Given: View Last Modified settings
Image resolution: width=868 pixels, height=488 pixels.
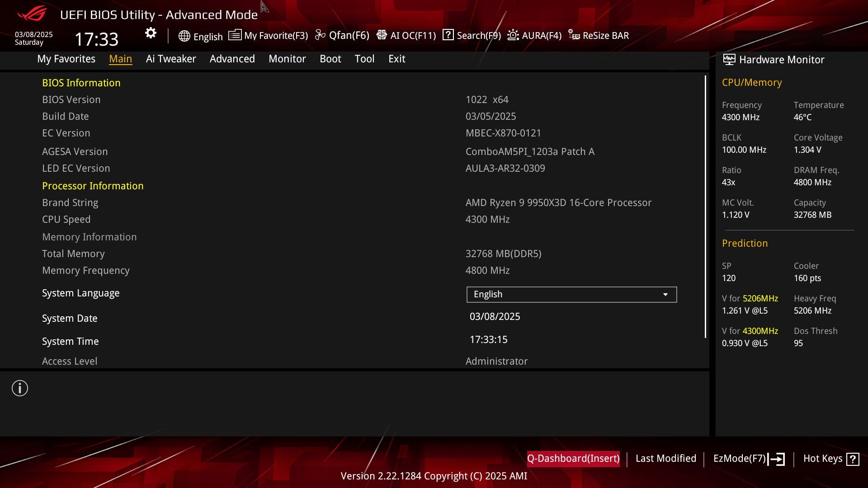Looking at the screenshot, I should pos(666,459).
